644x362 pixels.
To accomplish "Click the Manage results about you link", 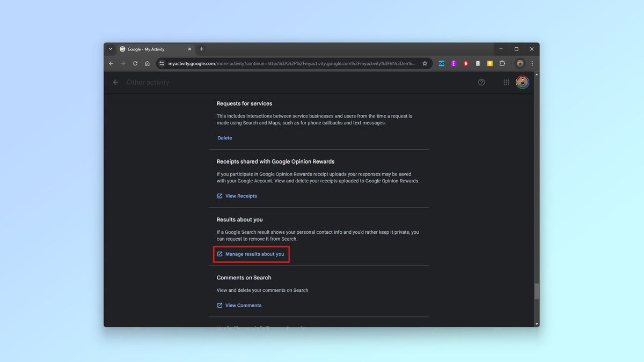I will [x=251, y=254].
